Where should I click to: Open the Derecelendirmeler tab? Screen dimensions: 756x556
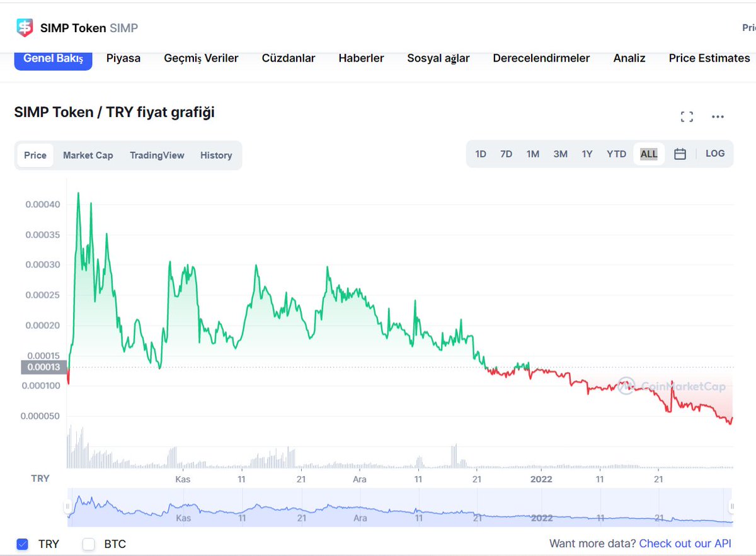click(541, 58)
